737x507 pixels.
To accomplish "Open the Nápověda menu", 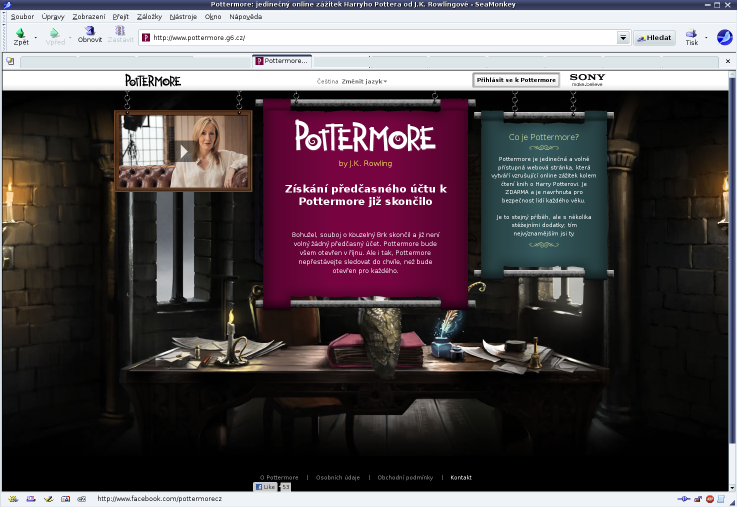I will (245, 16).
